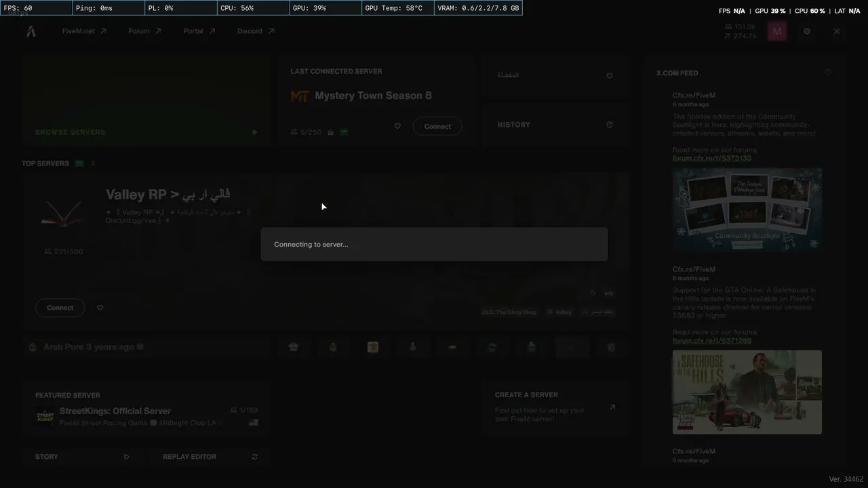The image size is (868, 488).
Task: Click the Connecting to server message box
Action: click(434, 244)
